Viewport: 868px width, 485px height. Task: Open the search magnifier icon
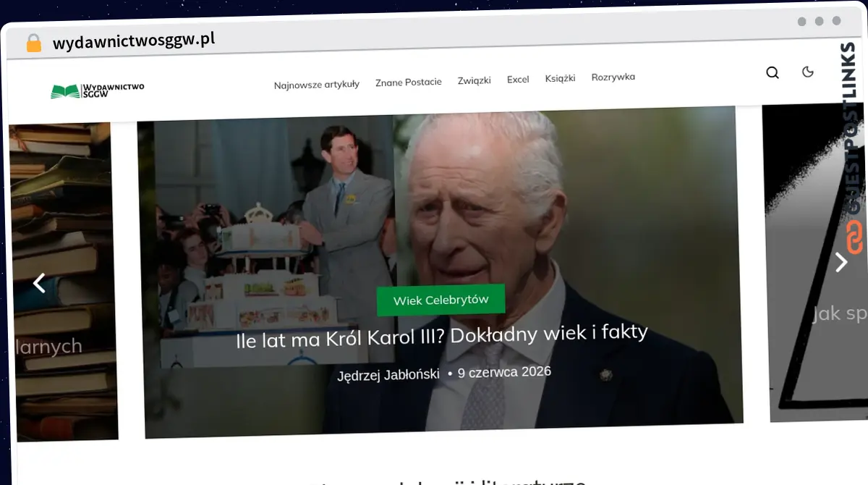point(773,72)
